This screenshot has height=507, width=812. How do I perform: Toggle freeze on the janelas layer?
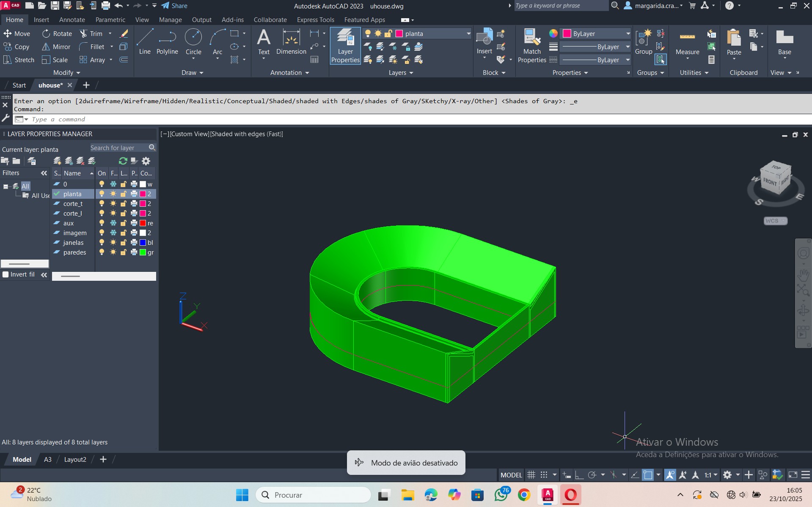click(113, 243)
